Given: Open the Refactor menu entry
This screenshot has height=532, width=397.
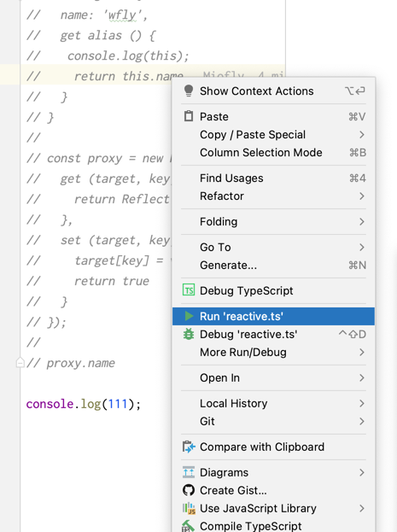Looking at the screenshot, I should 273,196.
